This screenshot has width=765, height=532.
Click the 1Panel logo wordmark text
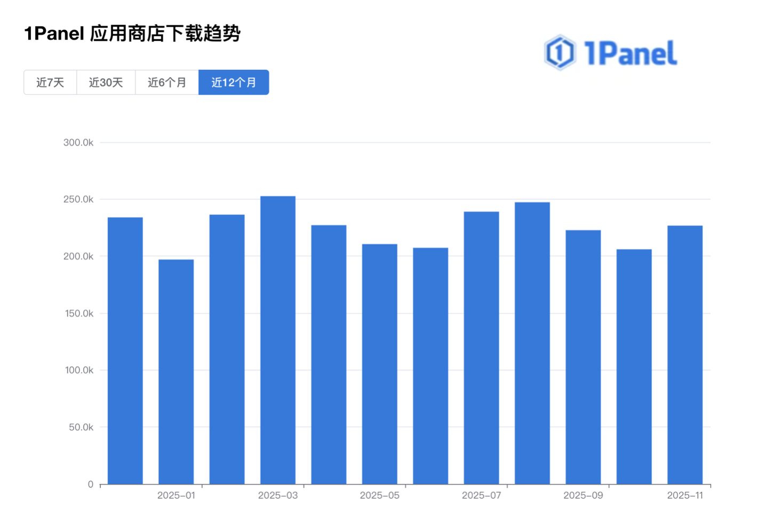(x=630, y=53)
